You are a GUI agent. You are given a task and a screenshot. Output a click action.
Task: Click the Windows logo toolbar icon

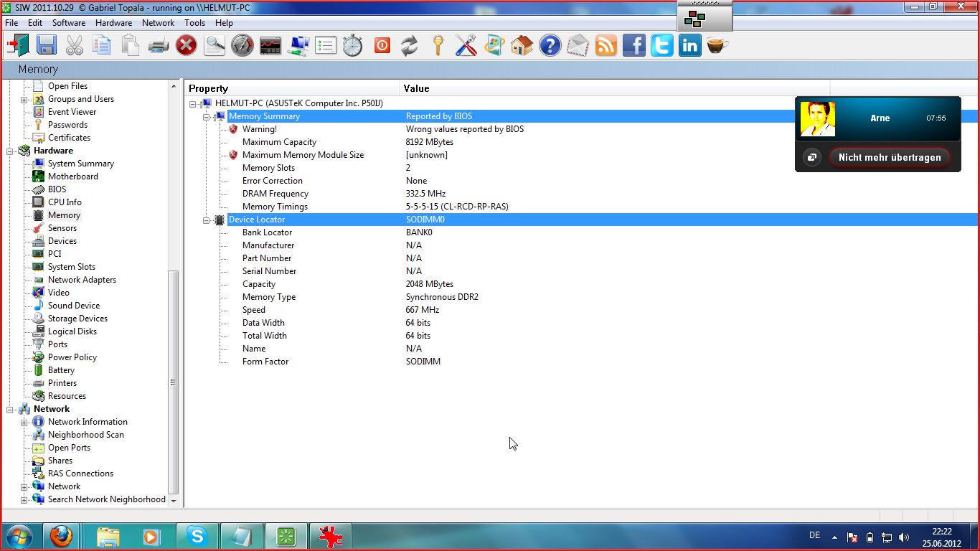coord(494,46)
